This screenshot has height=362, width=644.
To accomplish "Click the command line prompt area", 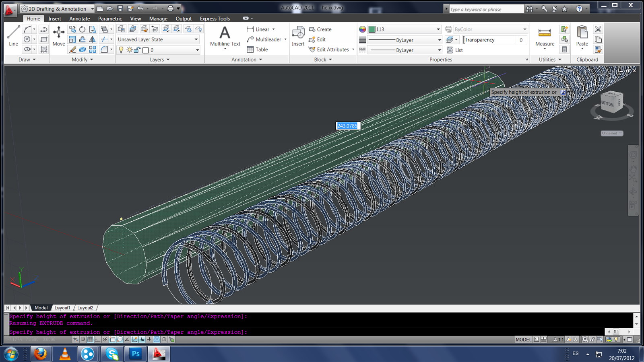I will click(x=307, y=332).
